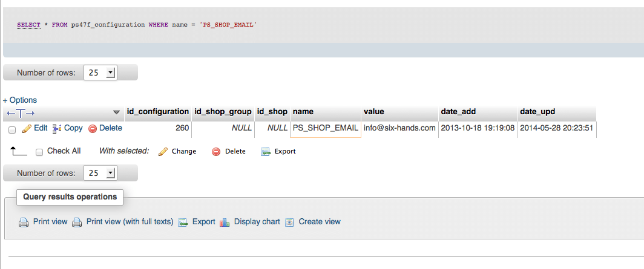
Task: Open Print view (with full texts) link
Action: [130, 221]
